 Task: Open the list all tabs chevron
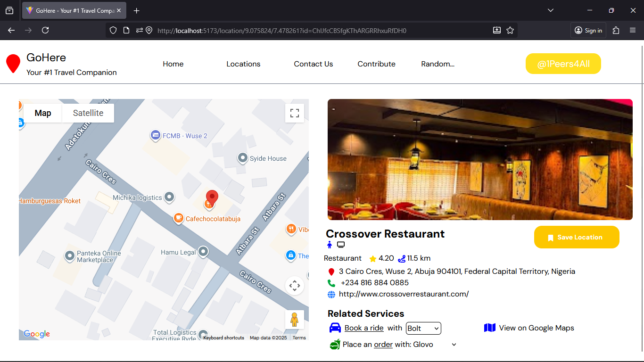tap(551, 10)
